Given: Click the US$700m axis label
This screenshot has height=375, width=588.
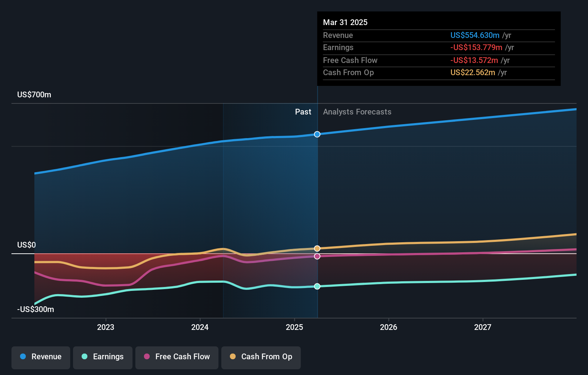Looking at the screenshot, I should pos(34,95).
